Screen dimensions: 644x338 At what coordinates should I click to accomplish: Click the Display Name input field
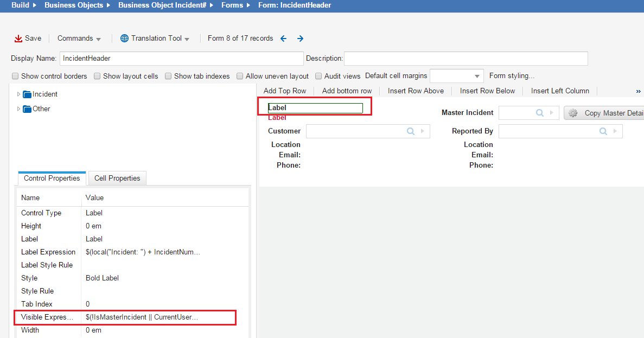[181, 58]
